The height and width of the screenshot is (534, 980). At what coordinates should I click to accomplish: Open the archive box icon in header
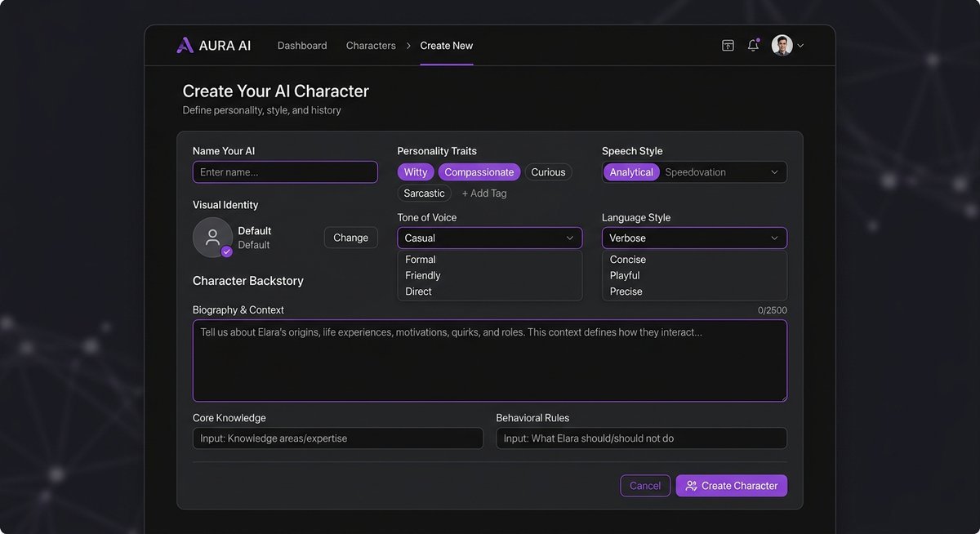[728, 46]
